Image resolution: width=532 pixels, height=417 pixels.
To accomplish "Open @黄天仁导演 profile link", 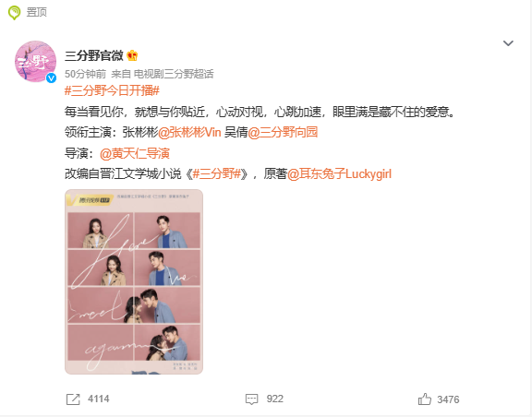I will click(x=135, y=153).
